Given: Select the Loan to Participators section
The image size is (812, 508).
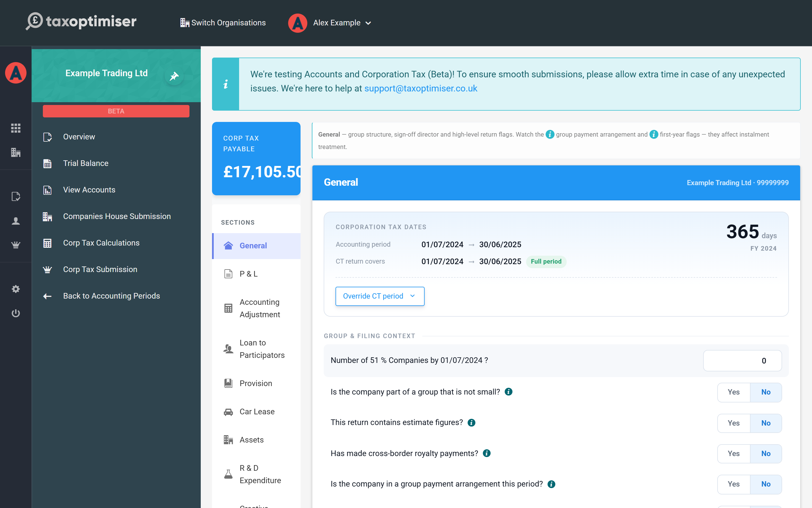Looking at the screenshot, I should click(x=256, y=349).
